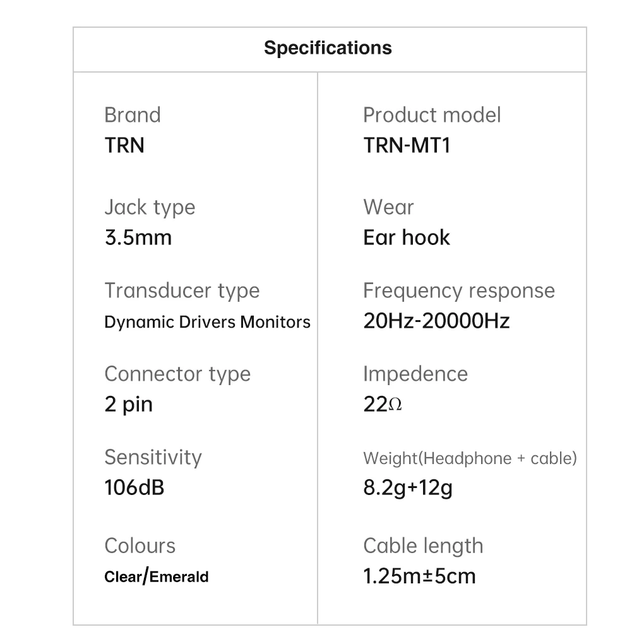Select the 3.5mm jack value

pyautogui.click(x=138, y=238)
